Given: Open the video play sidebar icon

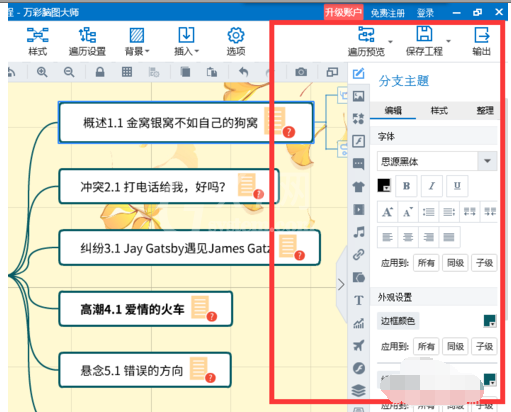Looking at the screenshot, I should [x=359, y=209].
